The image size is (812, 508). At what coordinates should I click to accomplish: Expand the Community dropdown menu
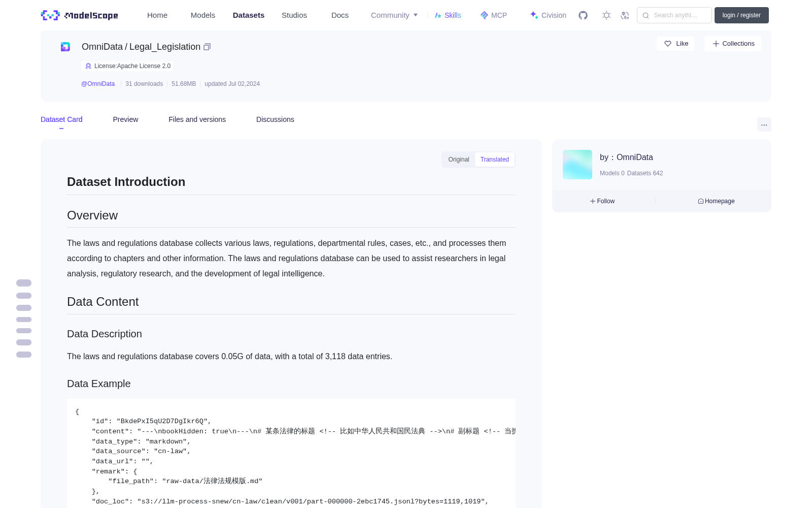click(394, 15)
